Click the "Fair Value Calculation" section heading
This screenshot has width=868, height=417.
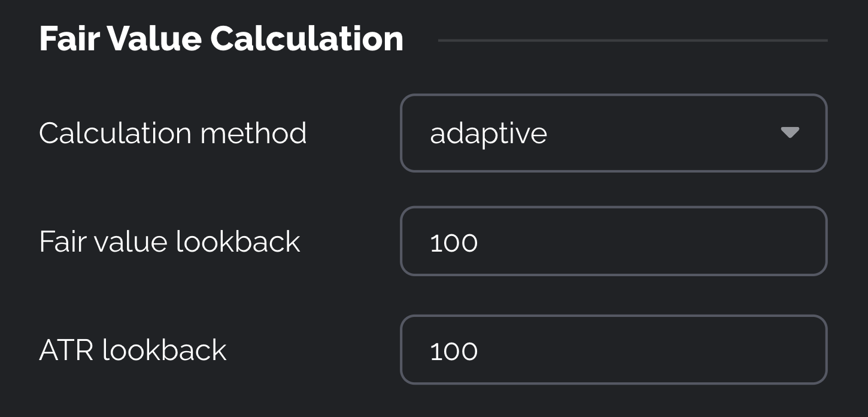221,39
